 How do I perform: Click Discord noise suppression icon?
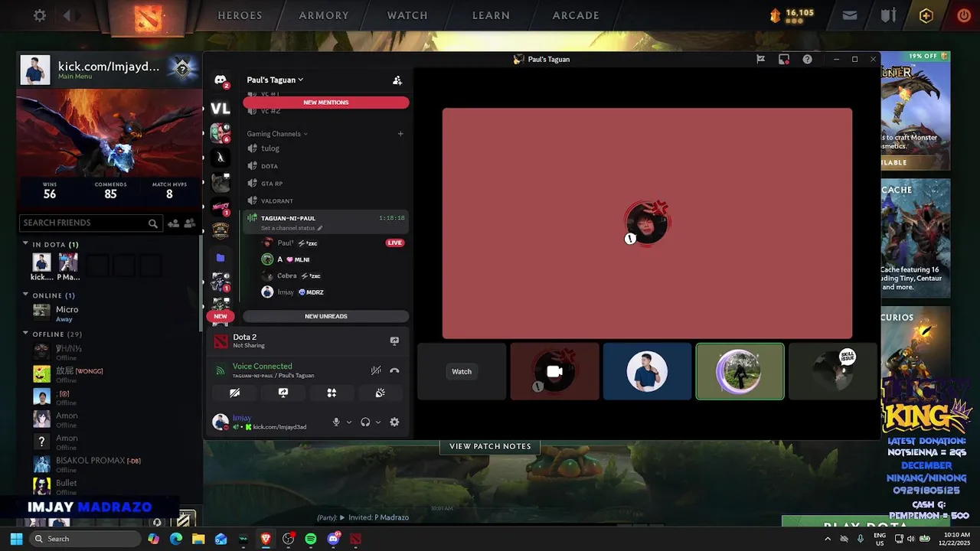click(376, 370)
